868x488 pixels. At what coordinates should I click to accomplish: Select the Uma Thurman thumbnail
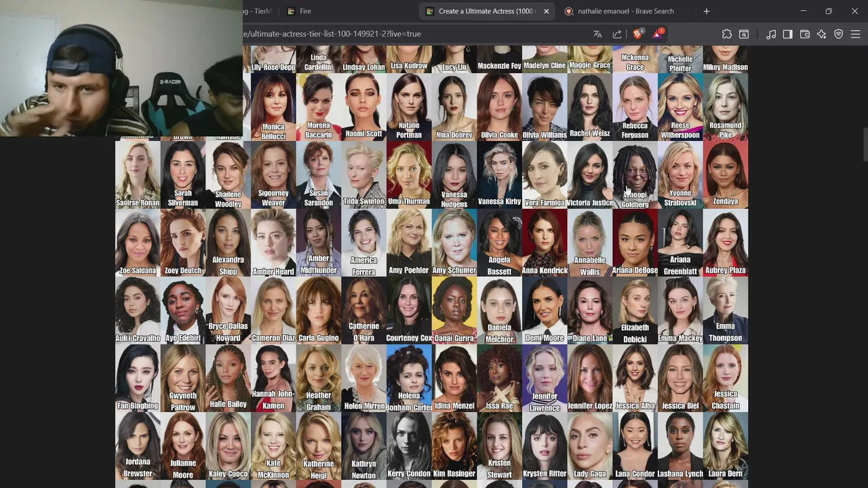[x=409, y=174]
